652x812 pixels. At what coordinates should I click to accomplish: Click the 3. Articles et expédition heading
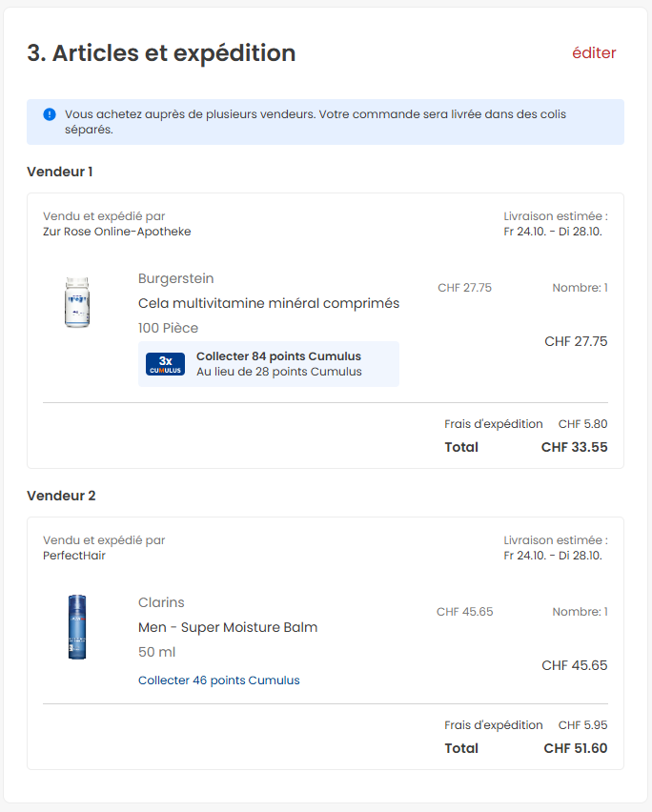tap(161, 53)
